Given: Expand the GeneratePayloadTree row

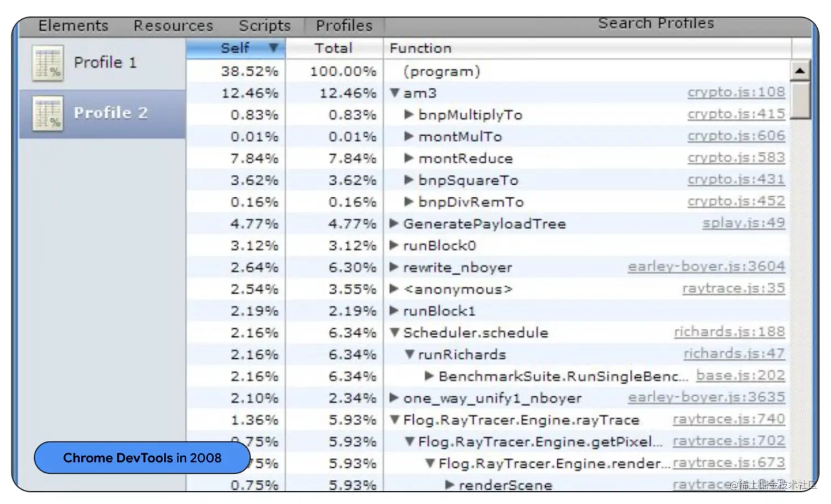Looking at the screenshot, I should coord(394,223).
